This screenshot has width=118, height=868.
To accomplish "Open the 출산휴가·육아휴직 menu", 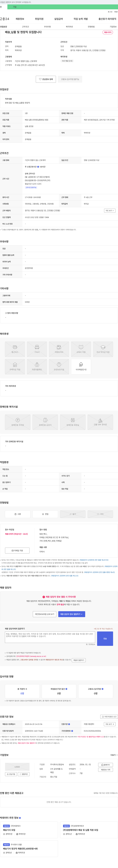I will point(108,19).
